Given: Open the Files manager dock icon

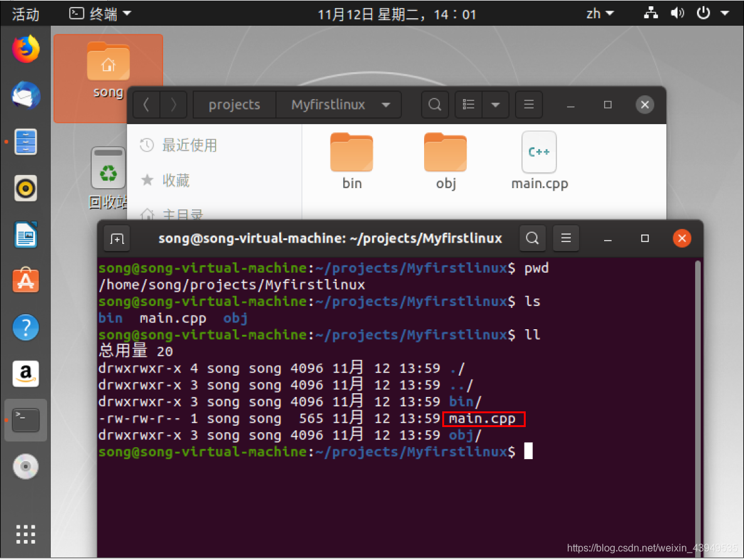Looking at the screenshot, I should point(26,142).
